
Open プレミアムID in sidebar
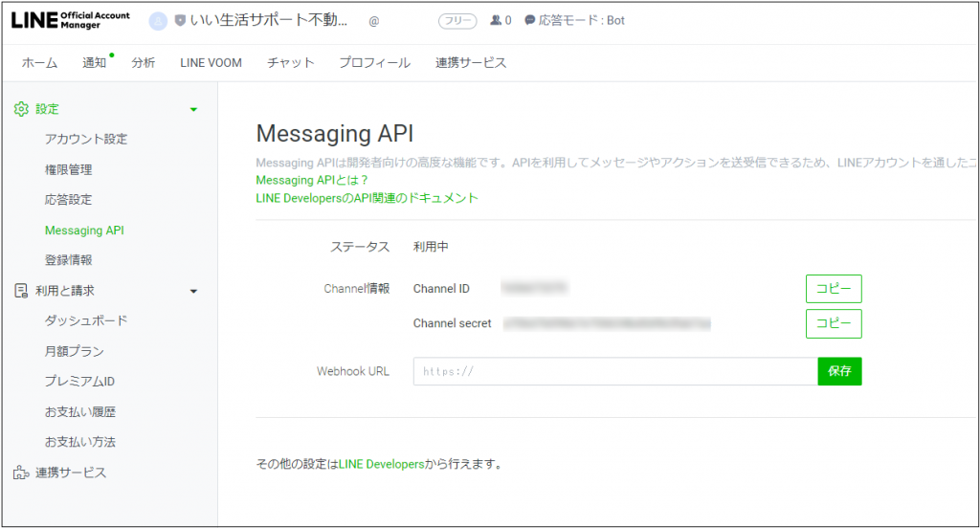tap(79, 381)
